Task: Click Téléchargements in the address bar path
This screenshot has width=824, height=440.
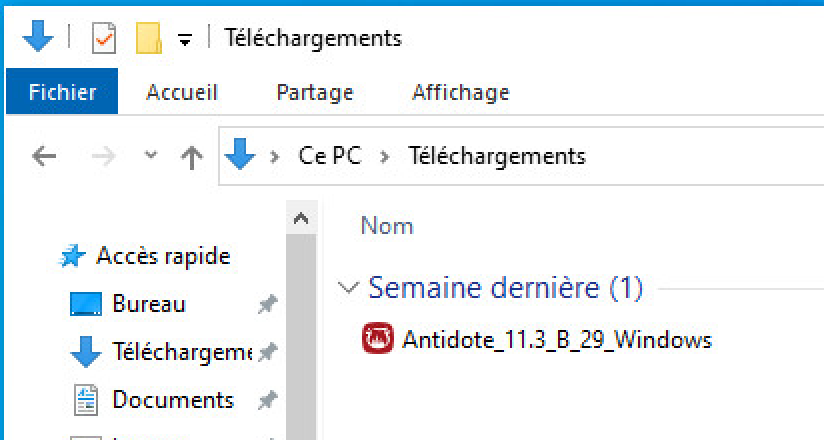Action: point(497,156)
